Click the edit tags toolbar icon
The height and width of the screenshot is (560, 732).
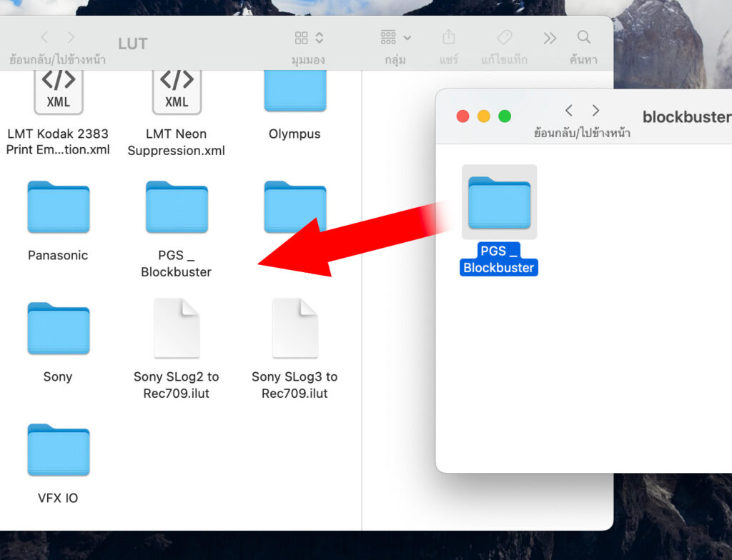[504, 37]
